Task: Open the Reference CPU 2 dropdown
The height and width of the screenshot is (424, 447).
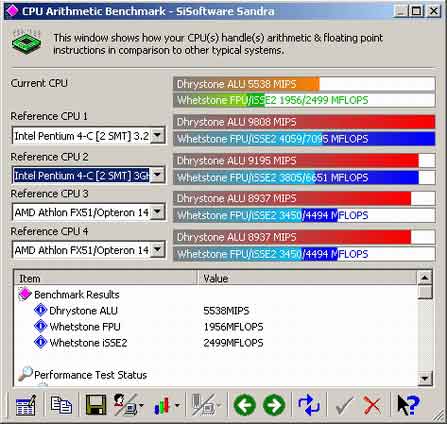Action: (x=158, y=175)
